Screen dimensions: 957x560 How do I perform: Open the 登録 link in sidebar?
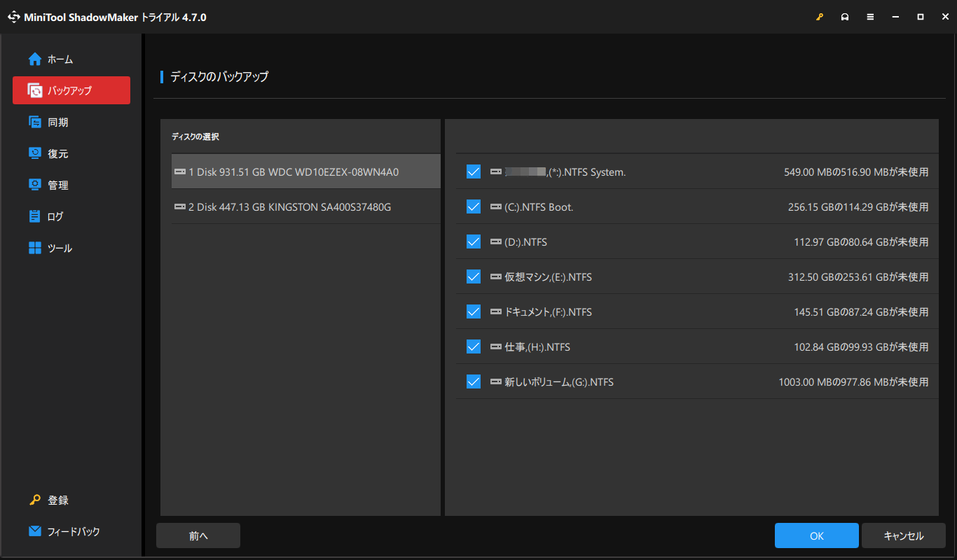click(x=71, y=500)
